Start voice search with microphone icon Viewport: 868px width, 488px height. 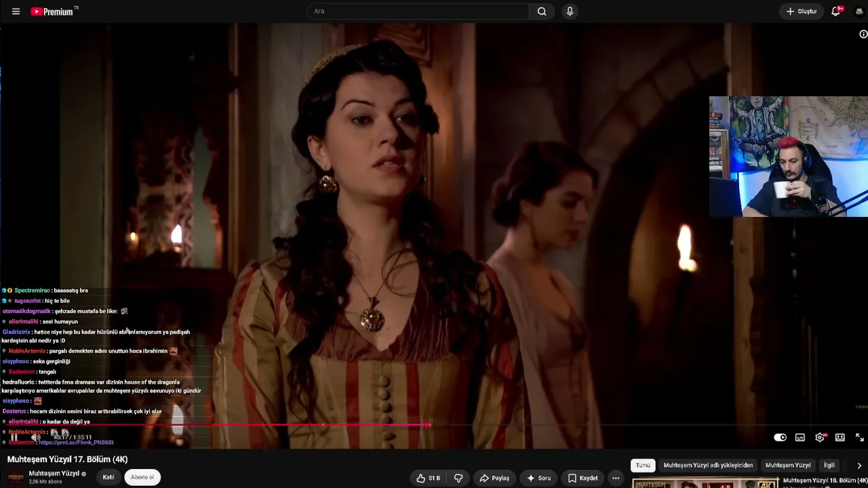pos(570,12)
